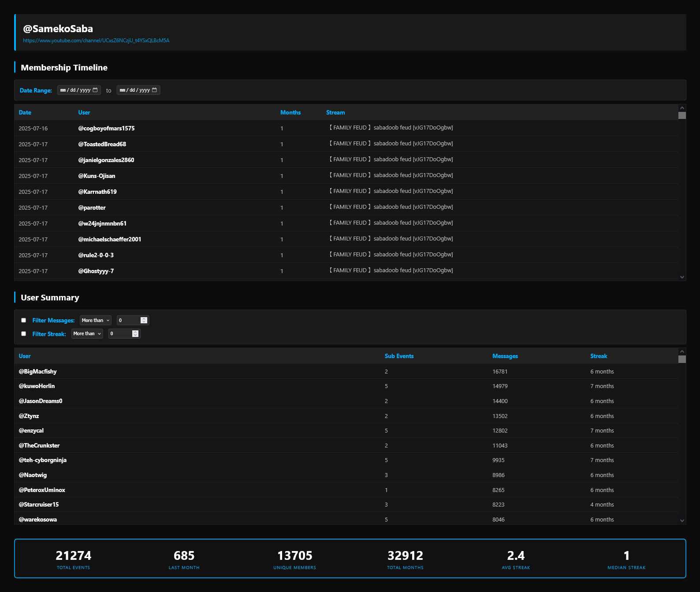Sort summary by Streak column header
Viewport: 700px width, 592px height.
point(599,356)
